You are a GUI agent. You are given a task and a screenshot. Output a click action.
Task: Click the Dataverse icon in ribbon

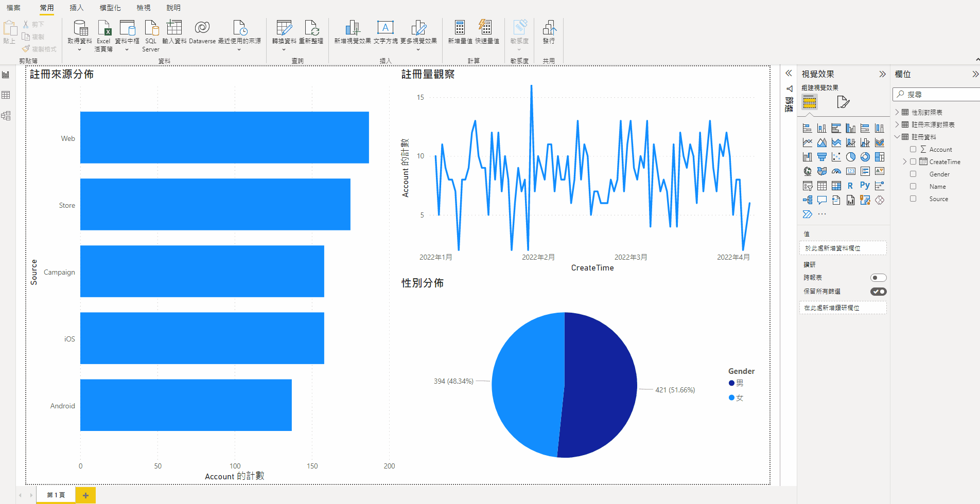(202, 28)
